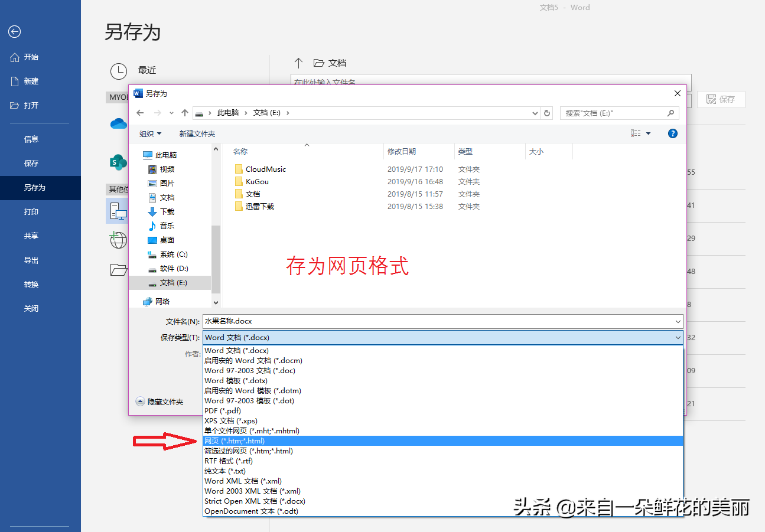Collapse the dialog with 隐藏文件夹
This screenshot has height=532, width=765.
coord(159,402)
